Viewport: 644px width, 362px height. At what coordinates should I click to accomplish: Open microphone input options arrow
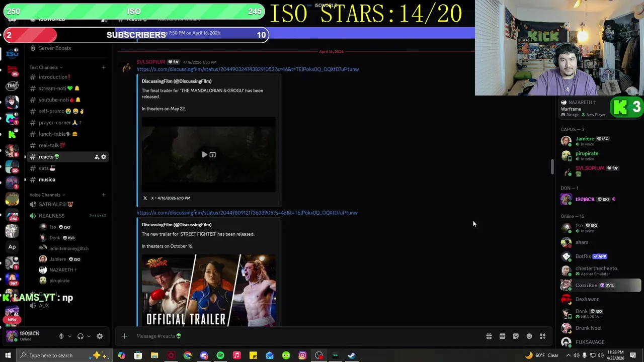[x=69, y=336]
